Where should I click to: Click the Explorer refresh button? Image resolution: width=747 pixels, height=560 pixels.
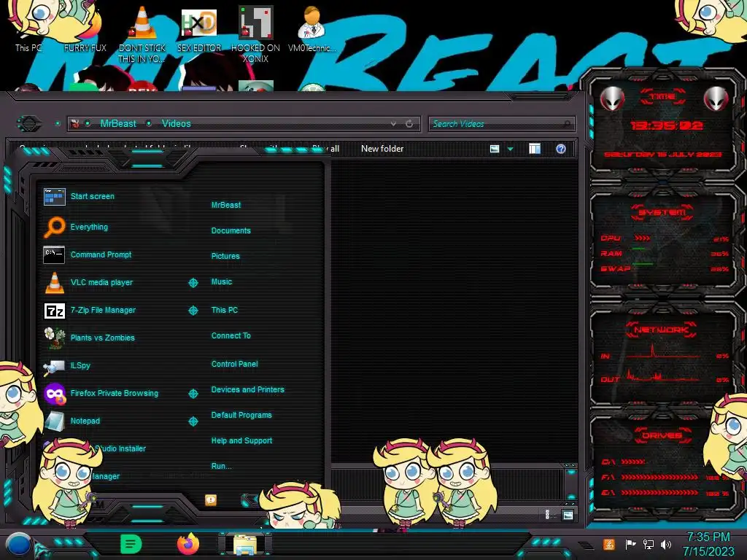pyautogui.click(x=409, y=124)
